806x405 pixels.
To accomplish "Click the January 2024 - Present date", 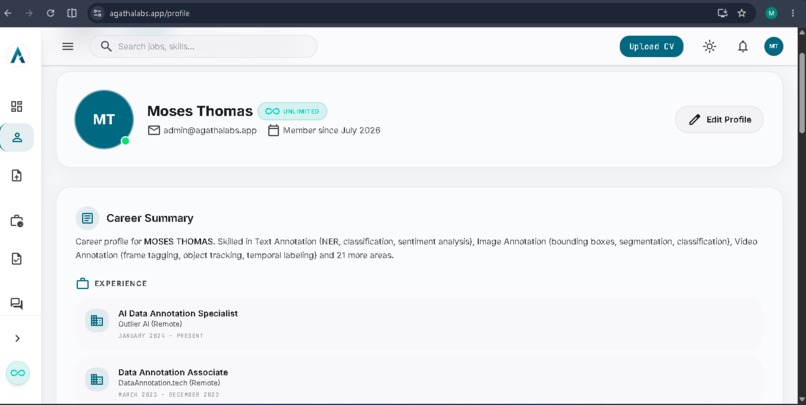I will coord(161,336).
